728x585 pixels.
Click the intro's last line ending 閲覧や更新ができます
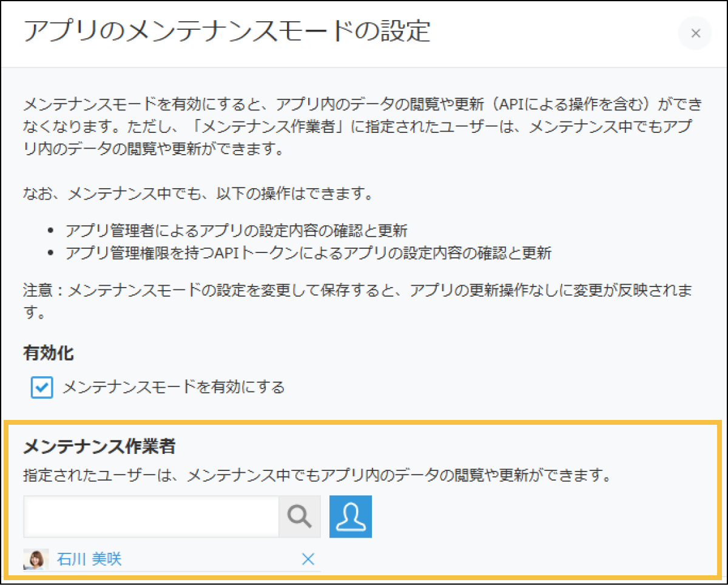[153, 149]
